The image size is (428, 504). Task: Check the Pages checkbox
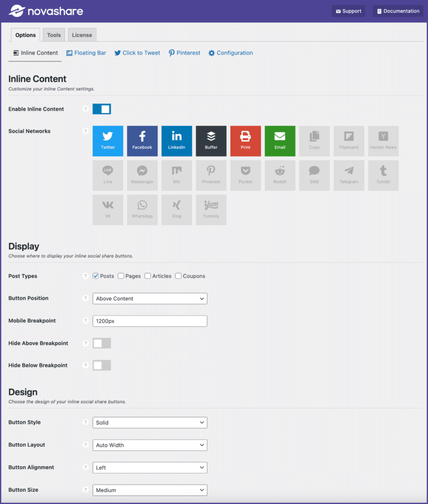[121, 276]
